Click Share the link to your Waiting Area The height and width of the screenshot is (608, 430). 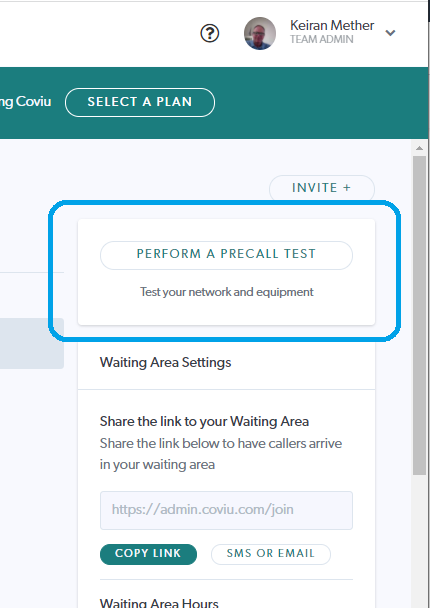coord(204,421)
